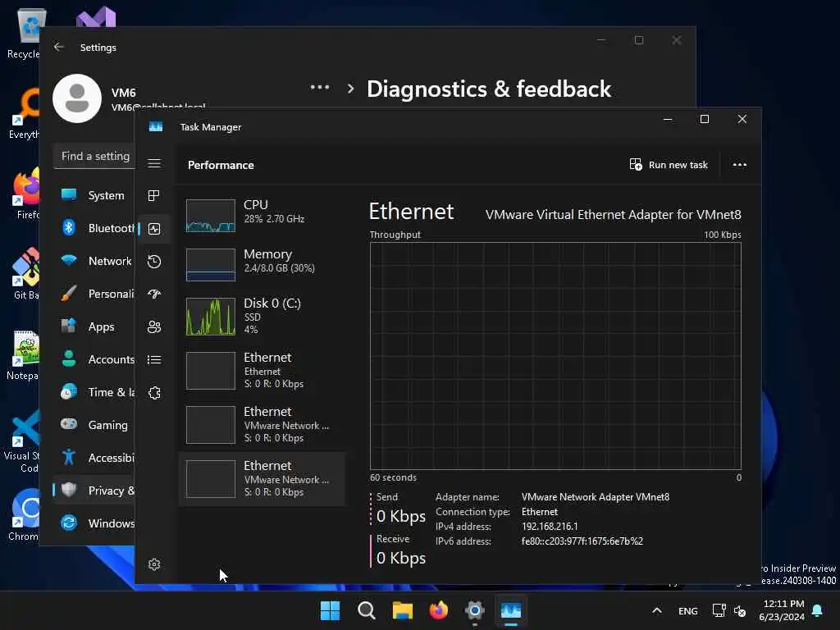840x630 pixels.
Task: Open network tray icon
Action: (x=719, y=610)
